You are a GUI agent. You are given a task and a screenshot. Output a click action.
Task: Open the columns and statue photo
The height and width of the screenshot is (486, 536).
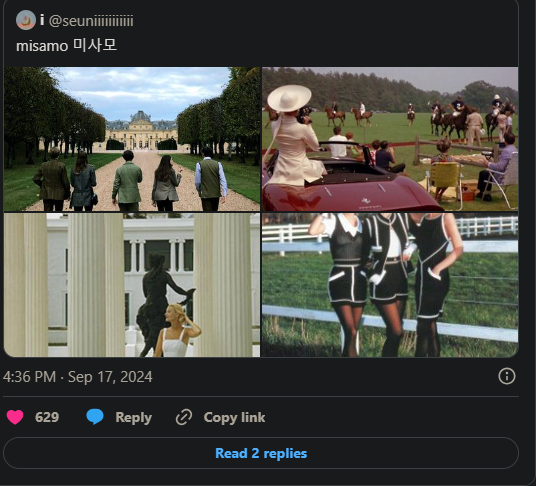tap(132, 285)
